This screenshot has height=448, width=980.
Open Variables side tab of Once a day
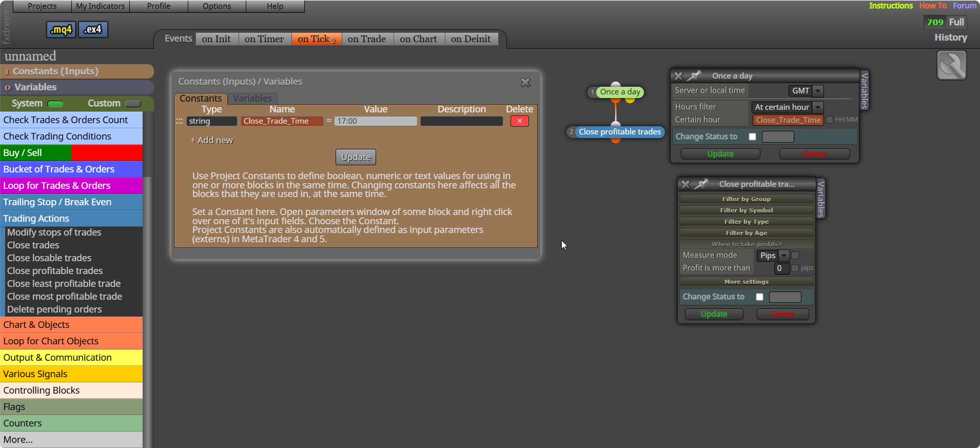pos(864,90)
